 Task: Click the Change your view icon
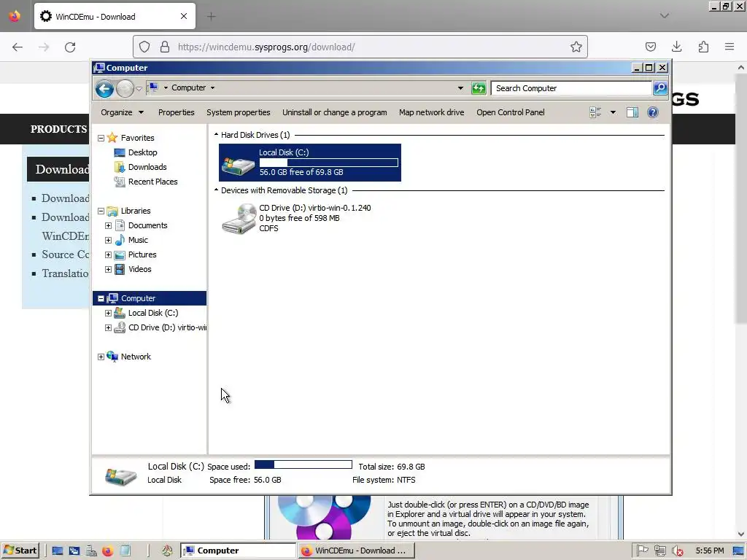[595, 112]
